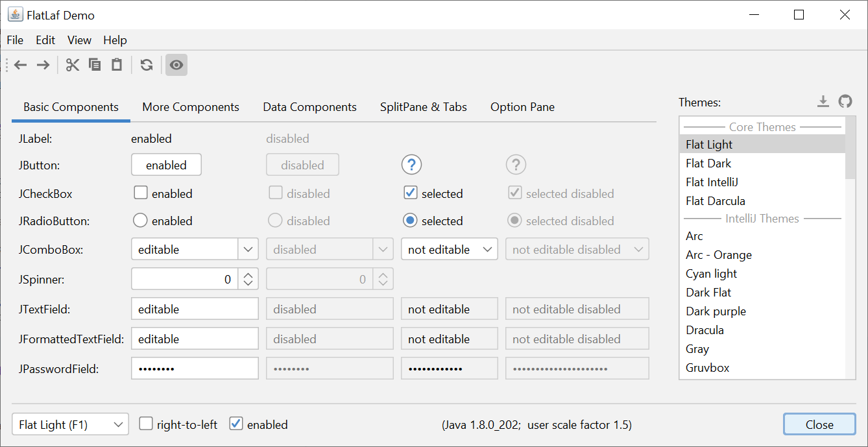
Task: Switch to the More Components tab
Action: click(x=191, y=107)
